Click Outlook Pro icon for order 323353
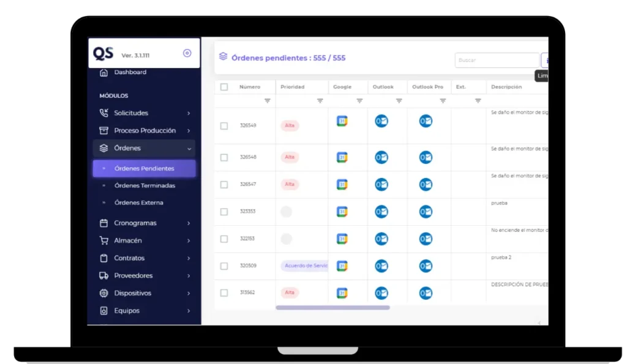Viewport: 627px width, 364px height. click(426, 212)
